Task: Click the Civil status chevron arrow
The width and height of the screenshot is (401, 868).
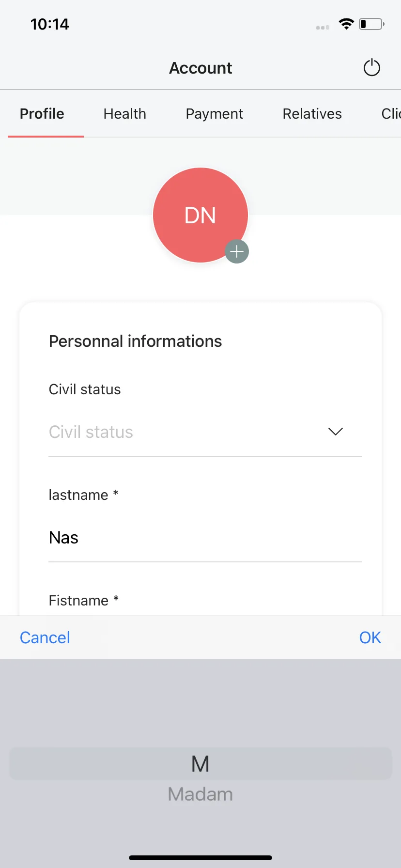Action: coord(336,431)
